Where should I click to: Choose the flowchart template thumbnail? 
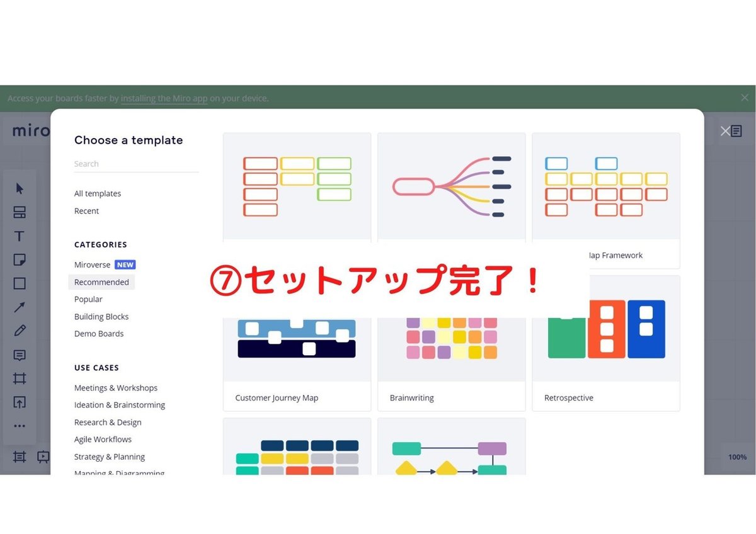[451, 446]
